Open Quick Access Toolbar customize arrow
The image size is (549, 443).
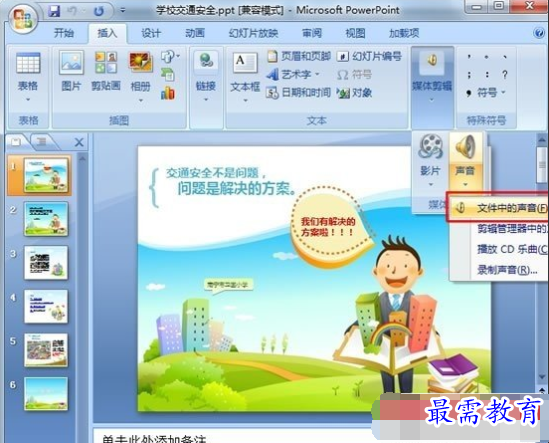(123, 11)
